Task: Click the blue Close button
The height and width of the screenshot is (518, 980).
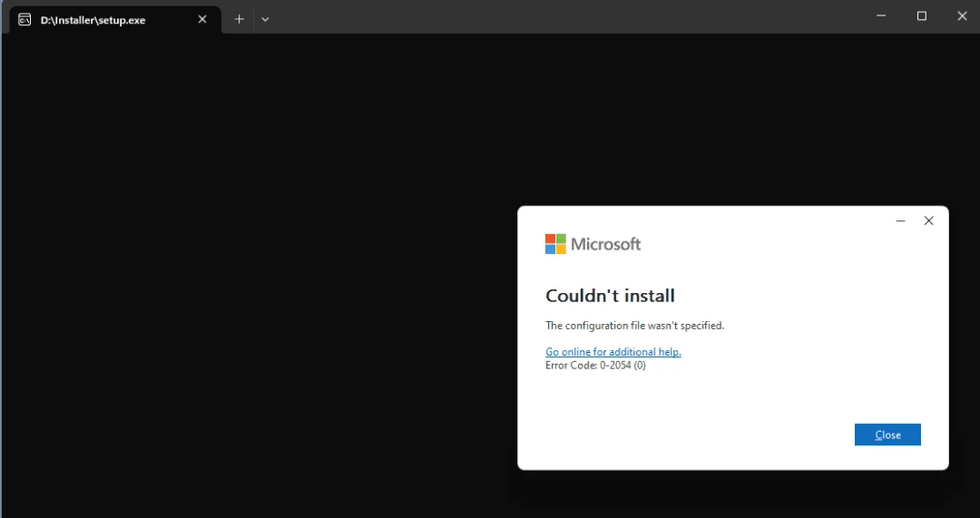Action: pos(887,435)
